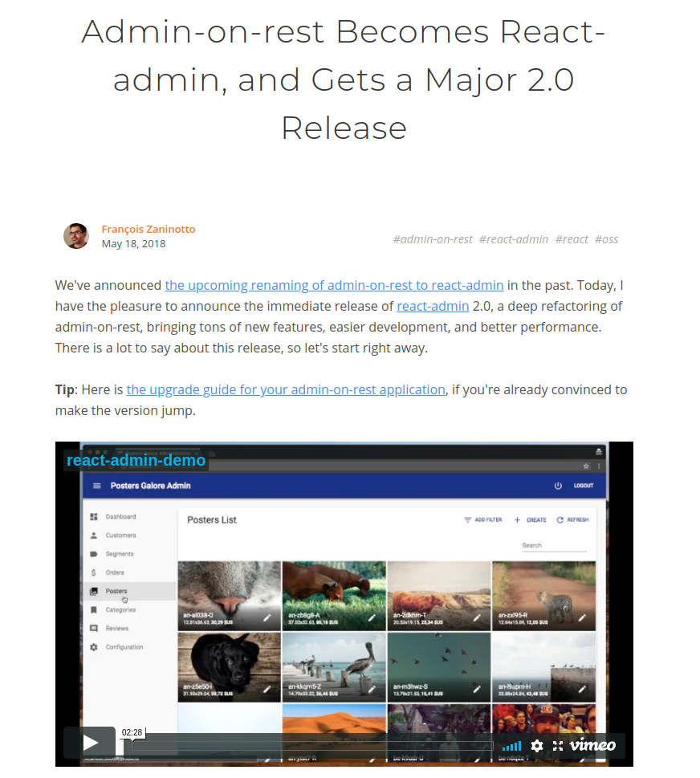Screen dimensions: 700x778
Task: Click the Orders dollar icon
Action: pos(94,572)
